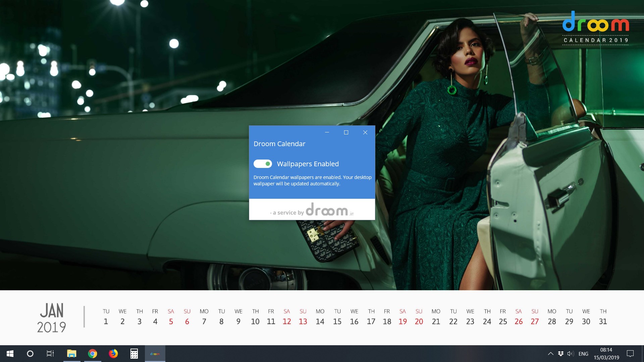Image resolution: width=644 pixels, height=362 pixels.
Task: Click the droom.in service logo
Action: [327, 210]
